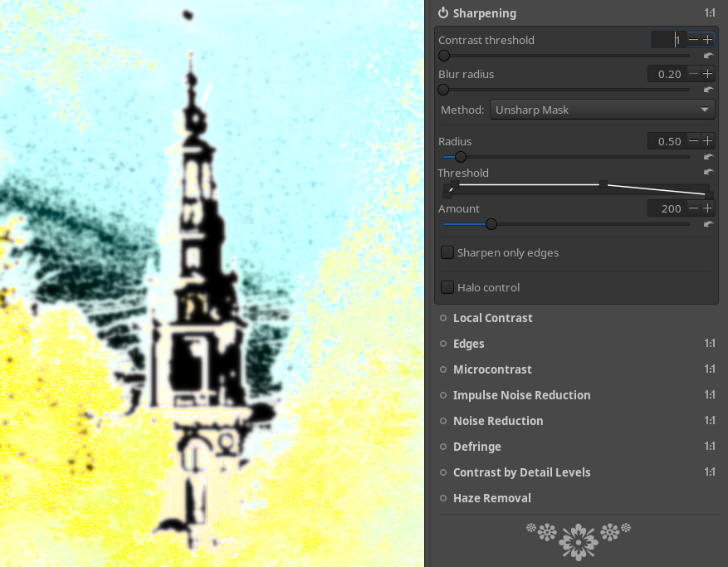Open the Method dropdown showing Unsharp Mask
Viewport: 728px width, 567px height.
(x=602, y=110)
